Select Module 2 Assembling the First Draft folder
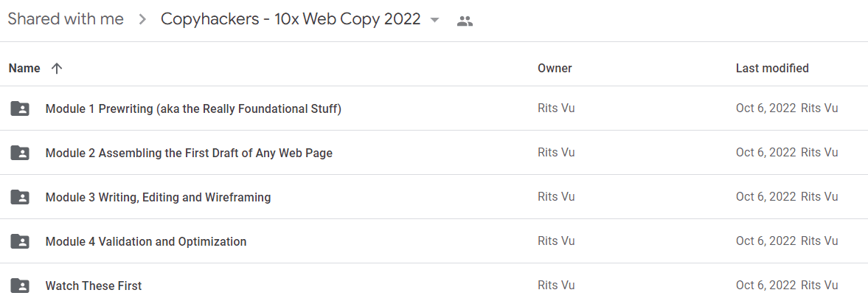The image size is (868, 304). (x=434, y=153)
